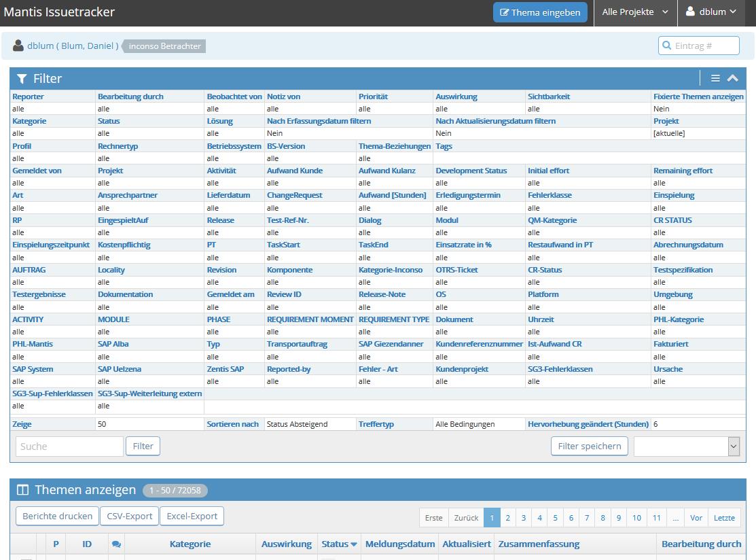This screenshot has height=560, width=756.
Task: Click the columns icon next to Themen anzeigen
Action: coord(22,490)
